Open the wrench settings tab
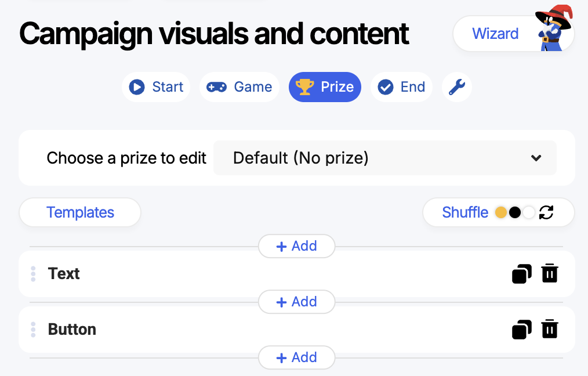This screenshot has height=376, width=588. 457,87
